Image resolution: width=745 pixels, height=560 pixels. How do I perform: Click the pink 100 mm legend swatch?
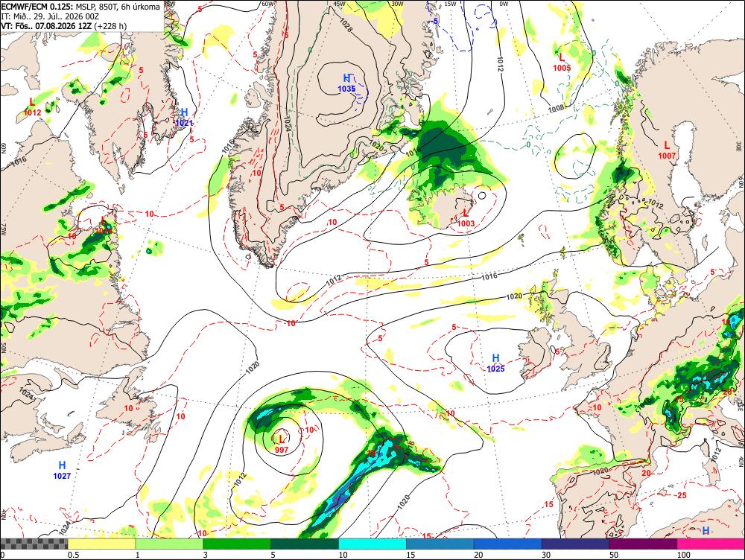[711, 544]
